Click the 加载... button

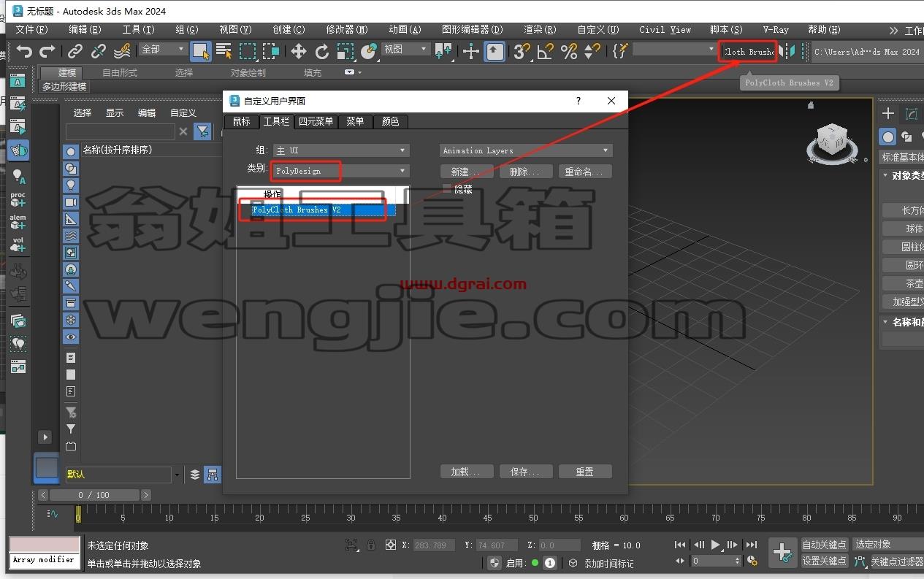coord(467,472)
